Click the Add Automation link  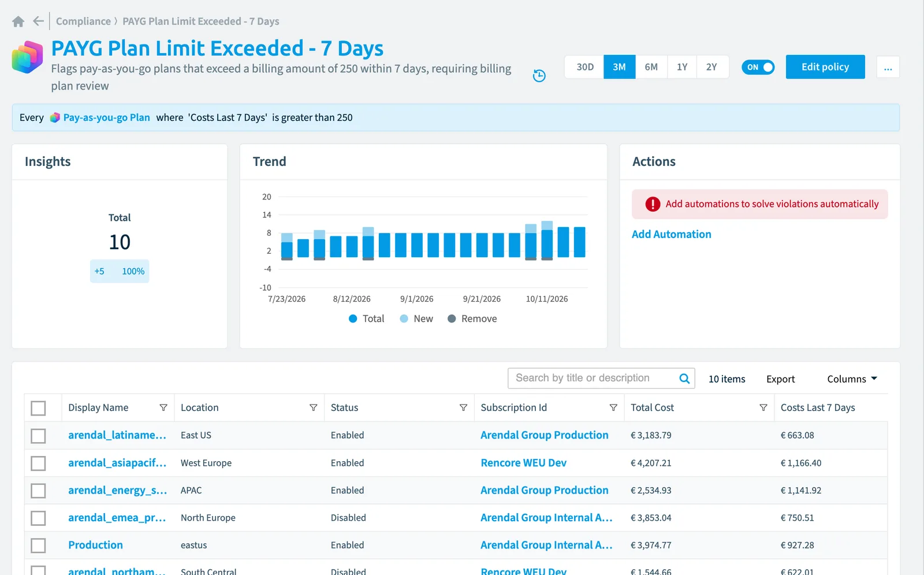click(672, 234)
